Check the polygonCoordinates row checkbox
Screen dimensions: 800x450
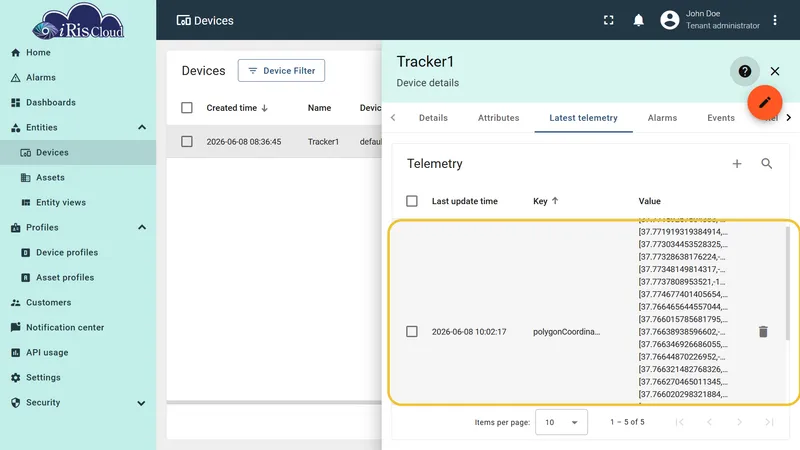click(412, 332)
